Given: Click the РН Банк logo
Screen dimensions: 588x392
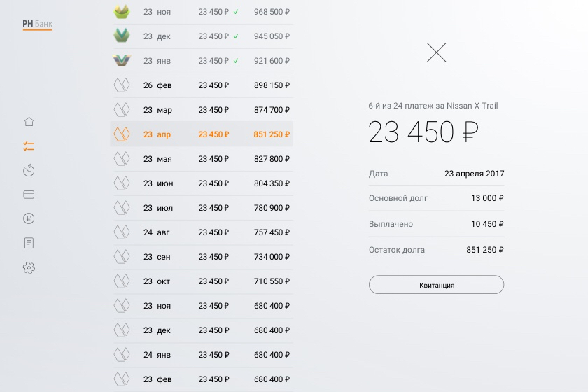Looking at the screenshot, I should 37,24.
